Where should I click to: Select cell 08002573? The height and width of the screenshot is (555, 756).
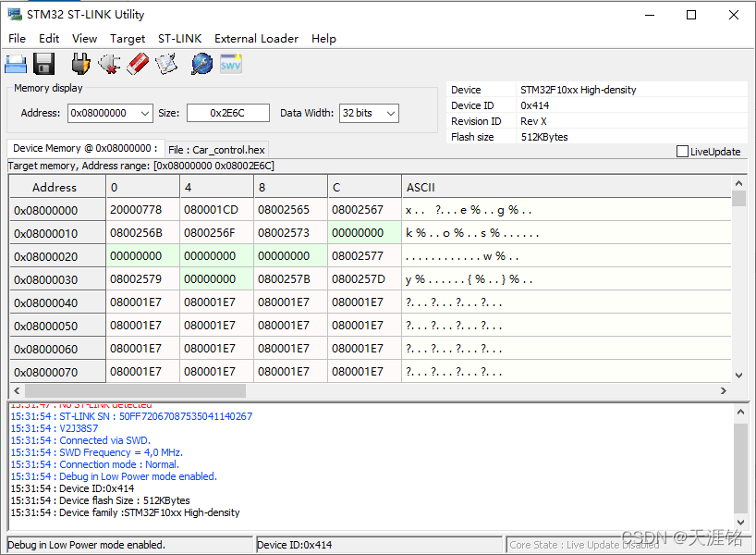point(290,233)
